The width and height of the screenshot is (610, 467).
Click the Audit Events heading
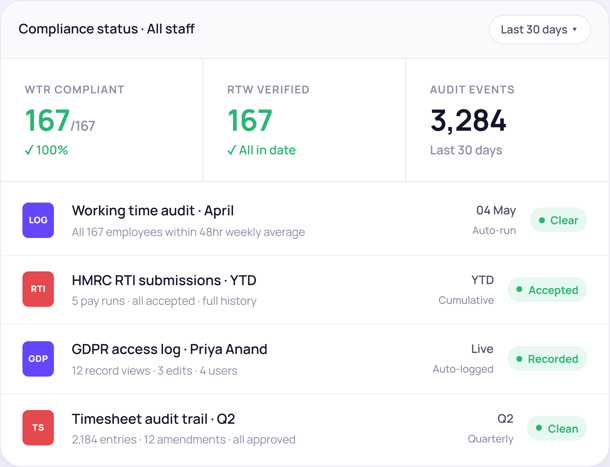[472, 90]
